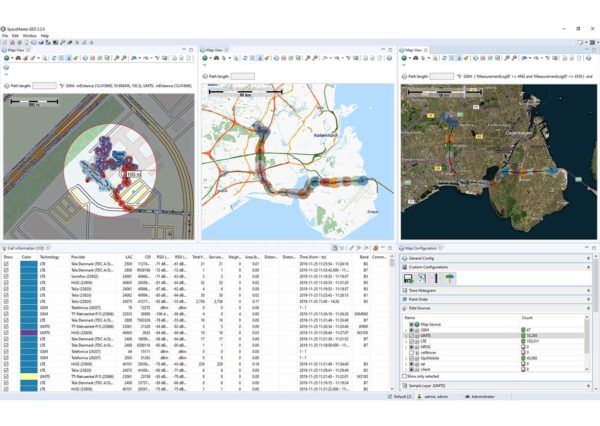Toggle the Map Source checkbox in Data Sources
Viewport: 600px width, 426px height.
(x=411, y=324)
